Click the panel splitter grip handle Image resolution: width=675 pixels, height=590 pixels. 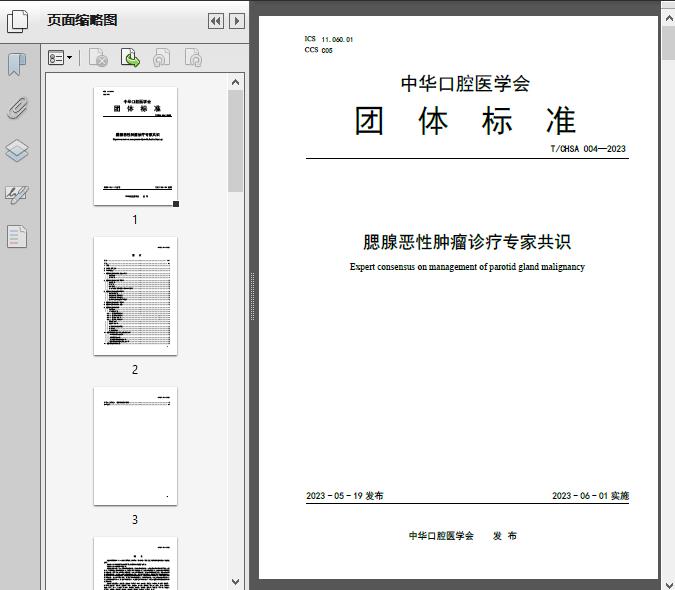(253, 297)
